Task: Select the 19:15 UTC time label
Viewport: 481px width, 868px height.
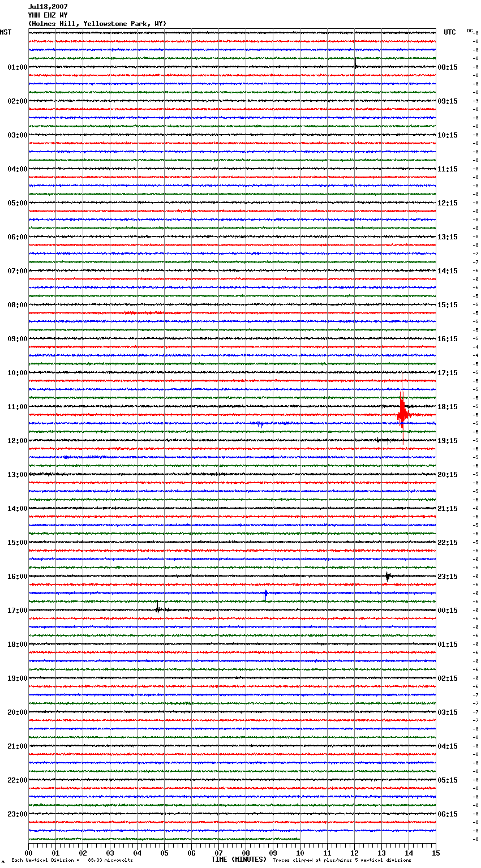Action: point(448,441)
